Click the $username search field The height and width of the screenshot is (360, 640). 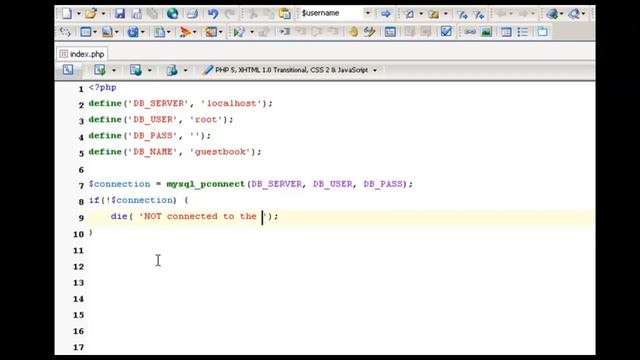(x=331, y=13)
